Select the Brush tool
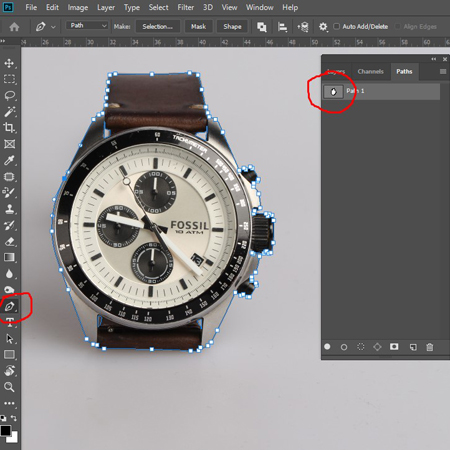This screenshot has height=450, width=450. [x=9, y=193]
